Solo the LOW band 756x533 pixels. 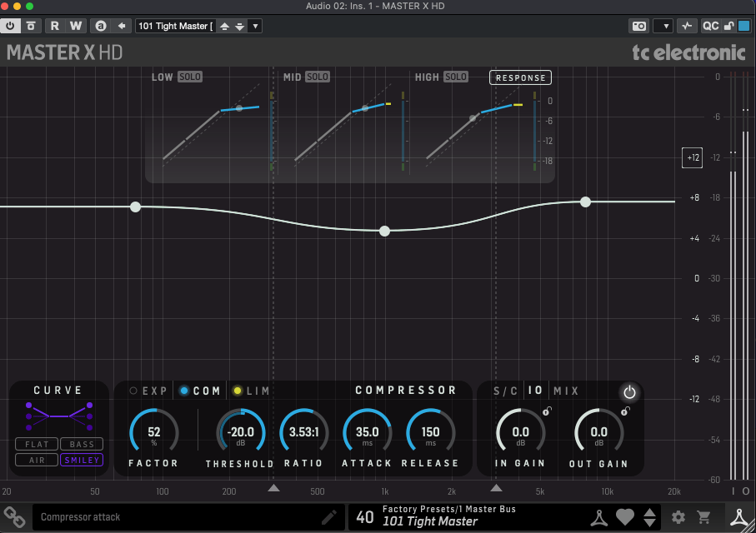click(x=190, y=77)
